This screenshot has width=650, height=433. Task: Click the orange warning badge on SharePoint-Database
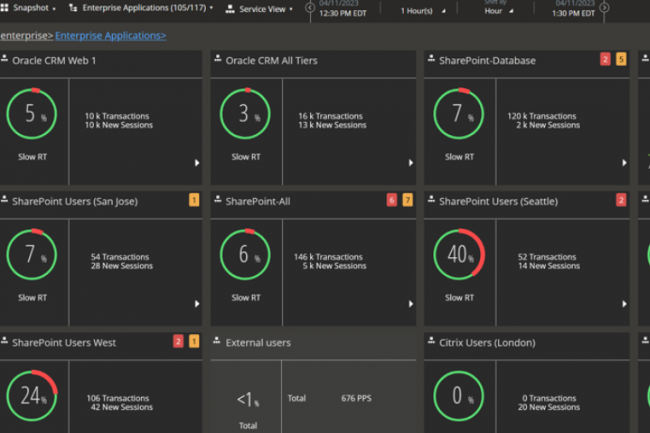click(621, 60)
